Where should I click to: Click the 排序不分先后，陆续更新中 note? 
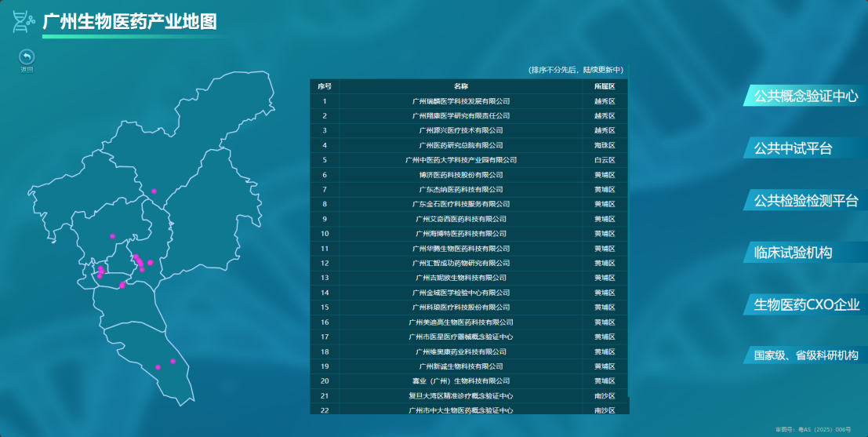pos(576,70)
